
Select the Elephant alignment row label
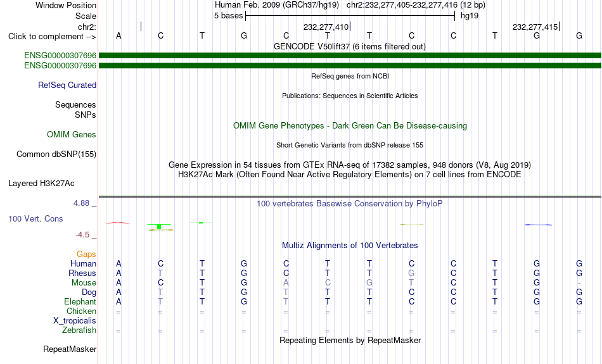click(x=80, y=302)
